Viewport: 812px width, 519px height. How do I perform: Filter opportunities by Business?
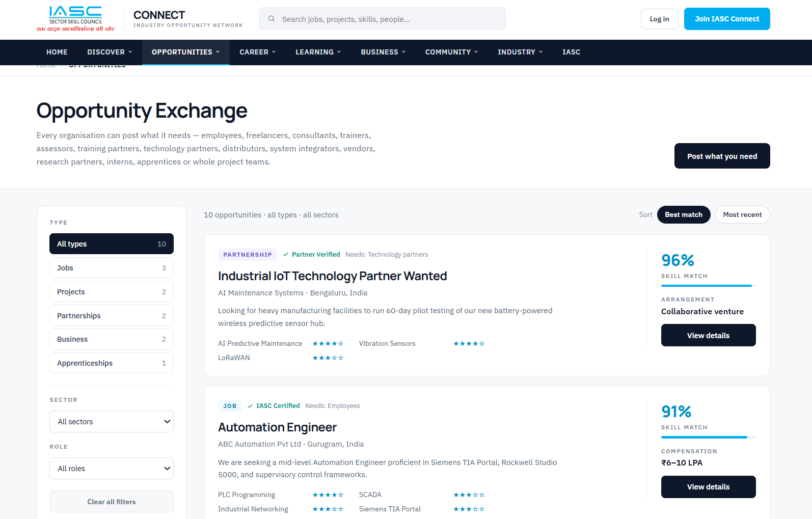coord(112,339)
